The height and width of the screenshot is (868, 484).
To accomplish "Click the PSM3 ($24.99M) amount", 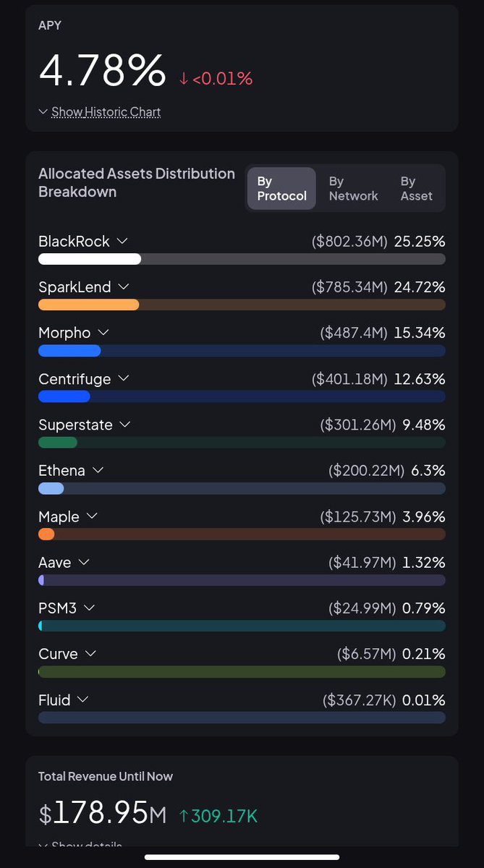I will 362,608.
